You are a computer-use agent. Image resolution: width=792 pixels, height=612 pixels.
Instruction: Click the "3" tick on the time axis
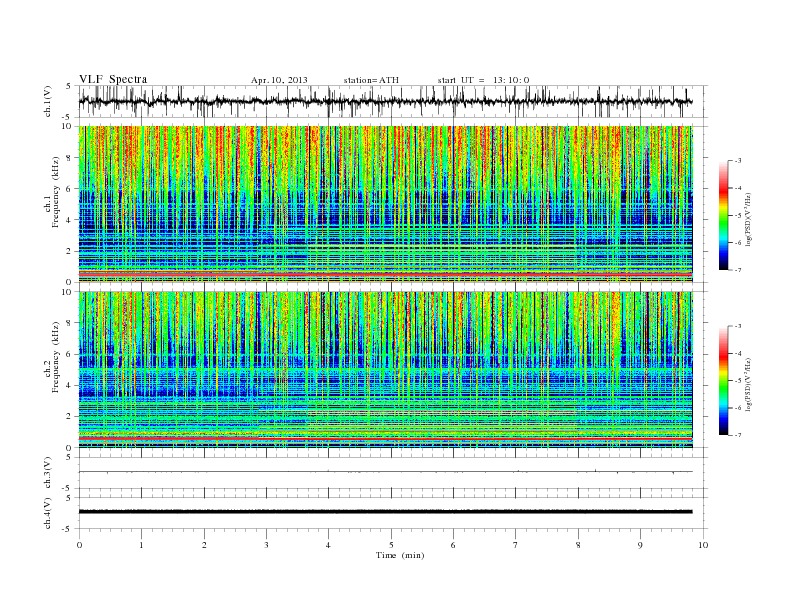pyautogui.click(x=266, y=545)
